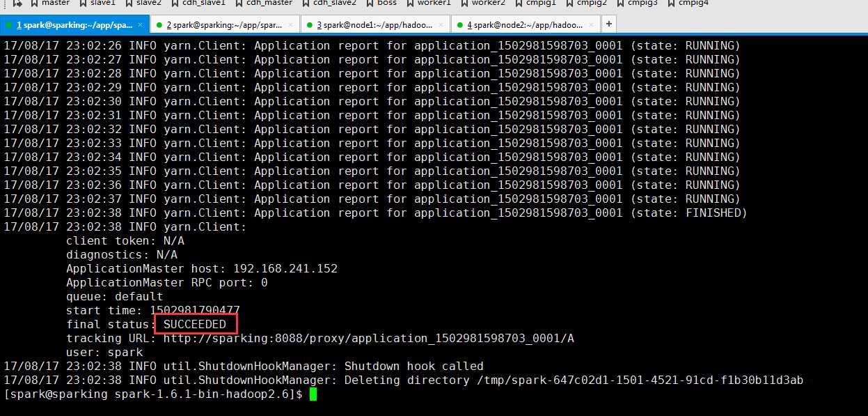
Task: Connect to the worker2 session shortcut
Action: click(482, 3)
